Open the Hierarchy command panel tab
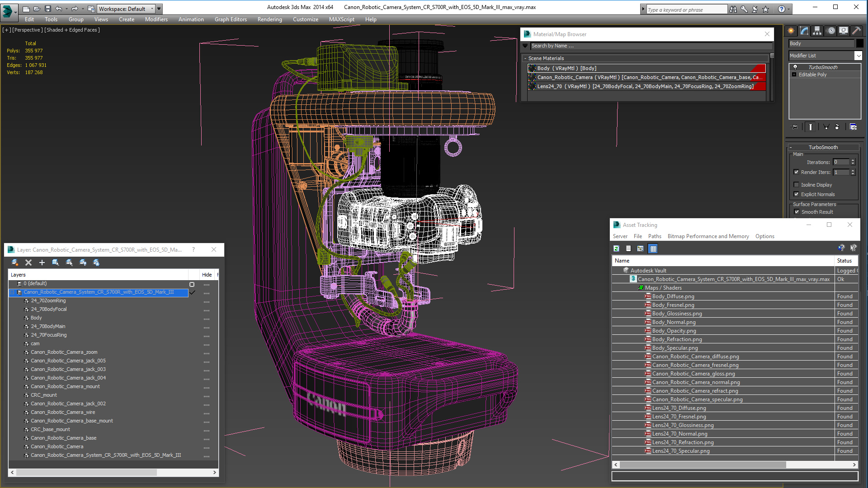 [x=817, y=31]
